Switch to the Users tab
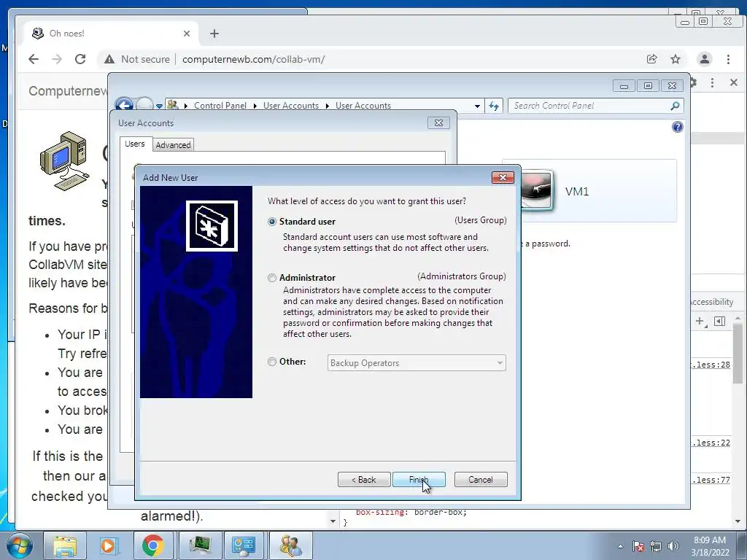Image resolution: width=747 pixels, height=560 pixels. 135,144
